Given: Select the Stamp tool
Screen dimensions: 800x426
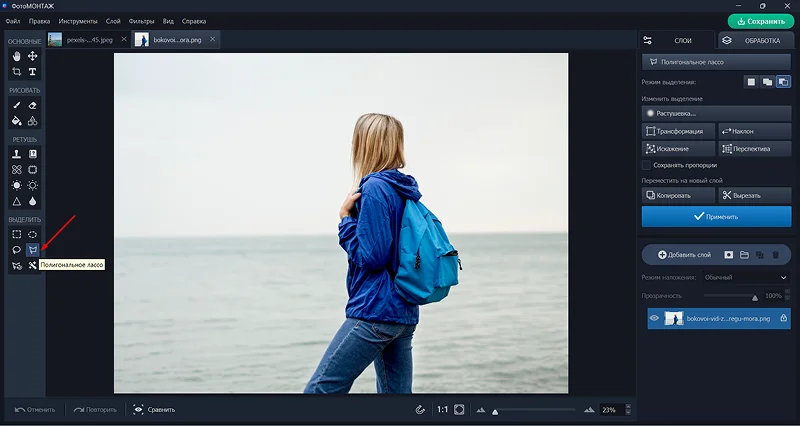Looking at the screenshot, I should [17, 154].
